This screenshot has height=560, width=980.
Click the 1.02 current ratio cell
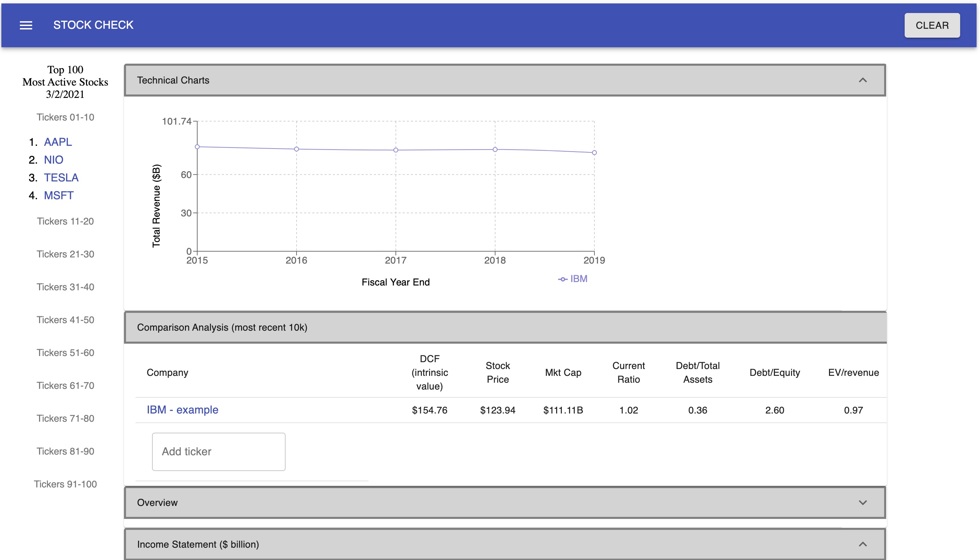628,410
